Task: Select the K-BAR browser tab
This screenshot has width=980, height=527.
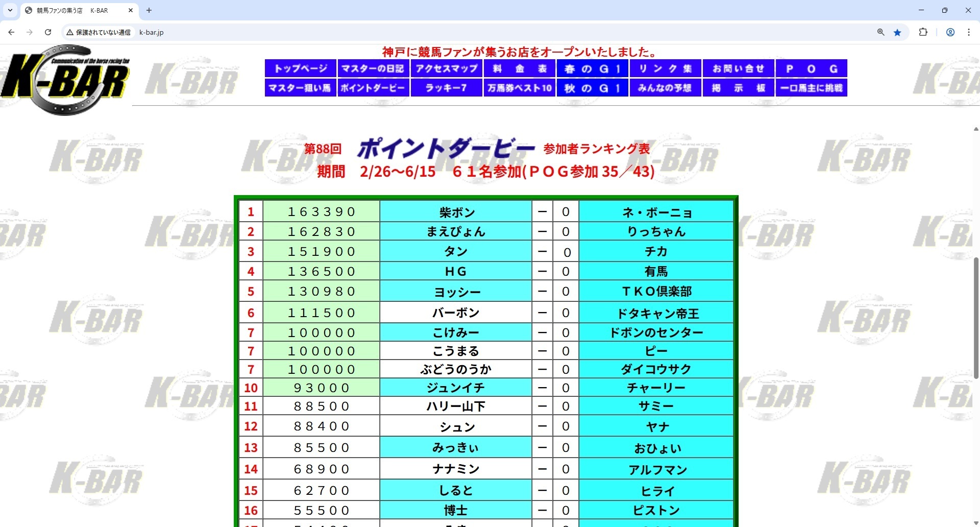Action: tap(79, 10)
